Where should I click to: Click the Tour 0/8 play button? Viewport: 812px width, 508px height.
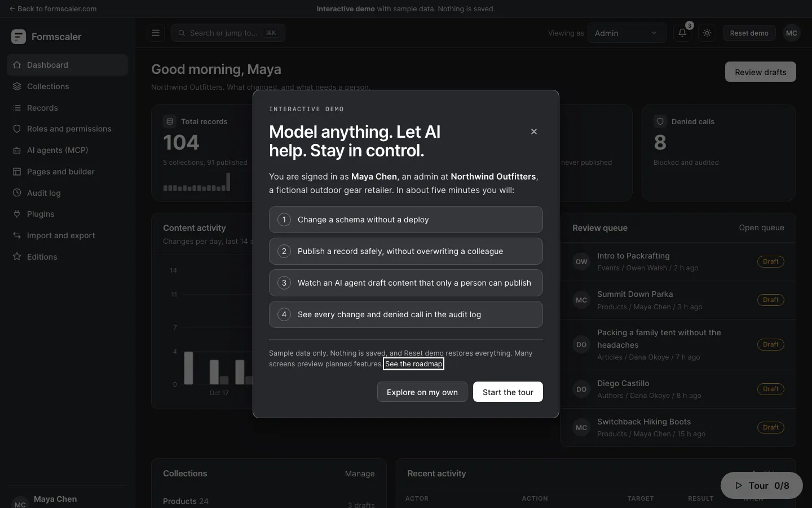pyautogui.click(x=761, y=485)
